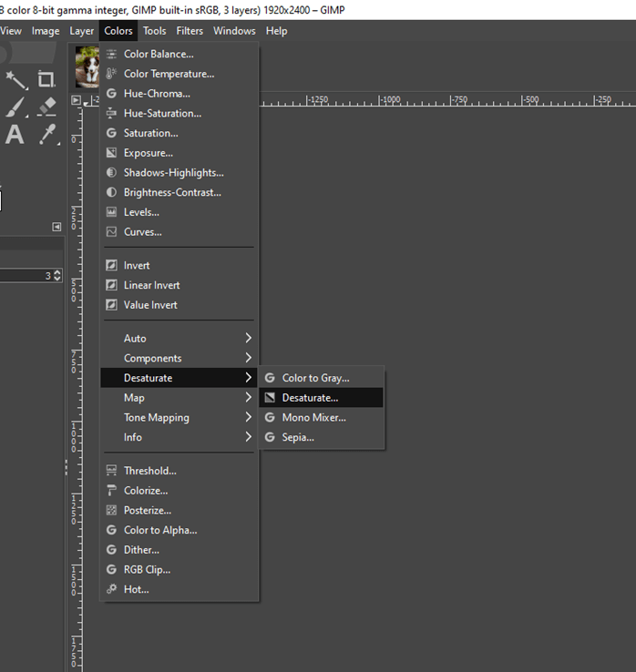Open the Threshold dialog
The height and width of the screenshot is (672, 636).
click(x=180, y=471)
